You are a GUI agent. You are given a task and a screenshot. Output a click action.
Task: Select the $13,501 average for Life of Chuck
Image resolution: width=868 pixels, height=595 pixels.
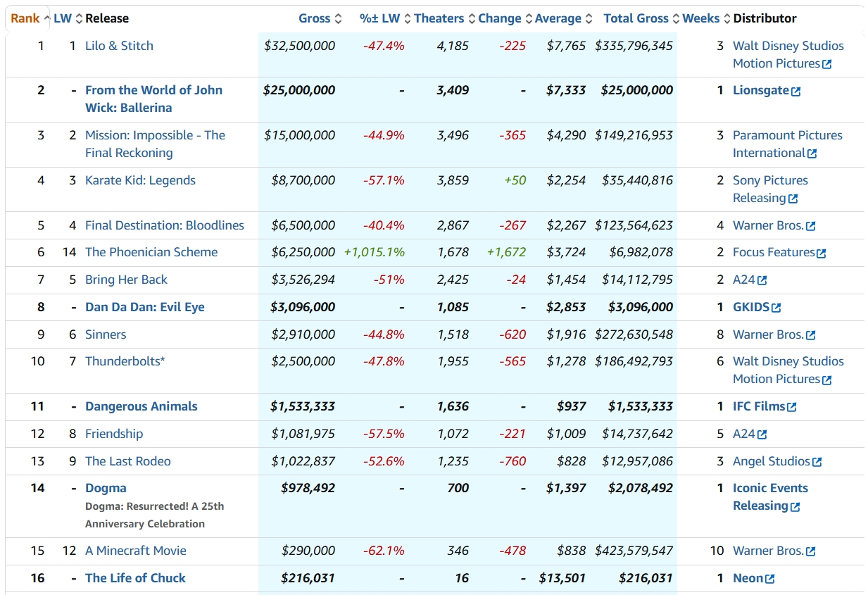562,578
